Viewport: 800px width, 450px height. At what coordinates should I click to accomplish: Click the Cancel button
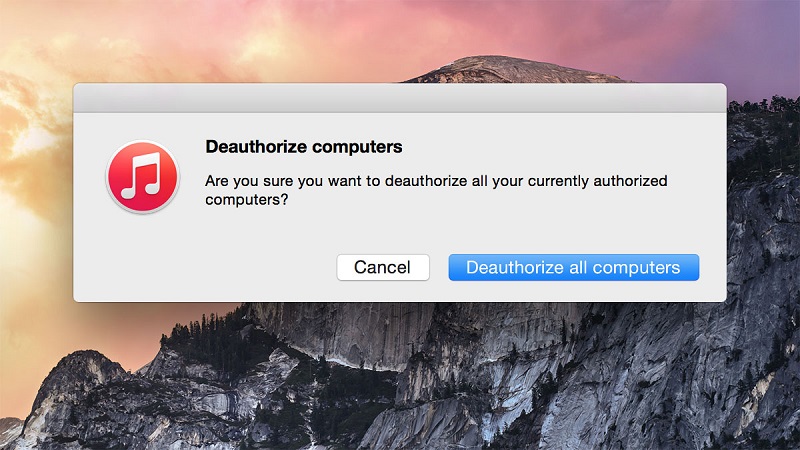coord(383,267)
